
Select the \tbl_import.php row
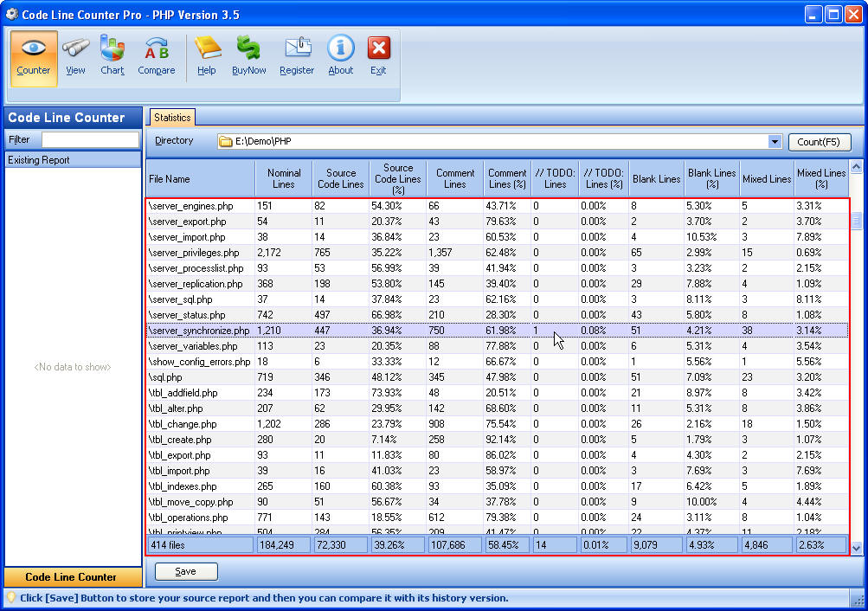tap(497, 471)
